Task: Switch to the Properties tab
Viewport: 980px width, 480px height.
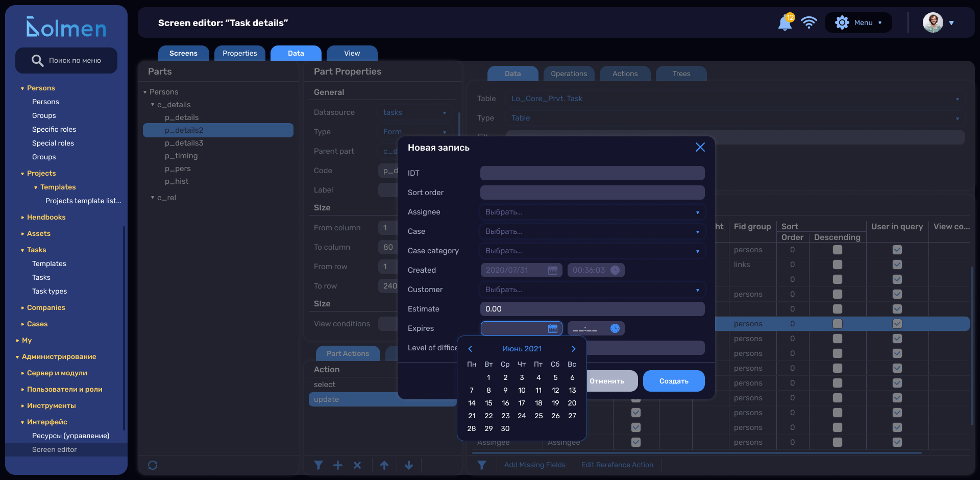Action: [240, 53]
